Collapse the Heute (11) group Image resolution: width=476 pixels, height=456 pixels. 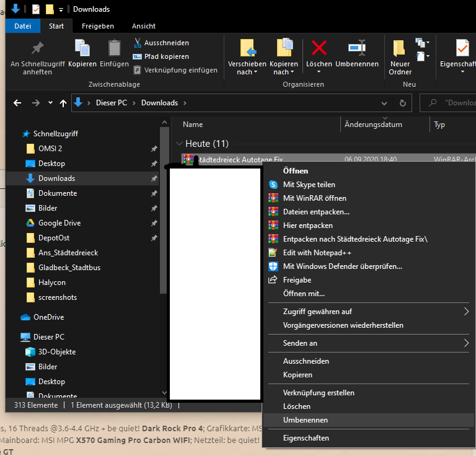pos(179,144)
